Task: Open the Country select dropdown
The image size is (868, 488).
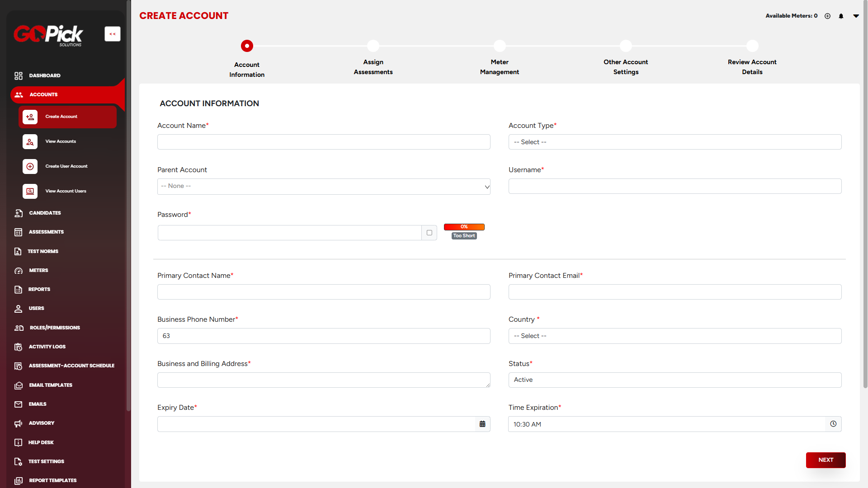Action: [675, 336]
